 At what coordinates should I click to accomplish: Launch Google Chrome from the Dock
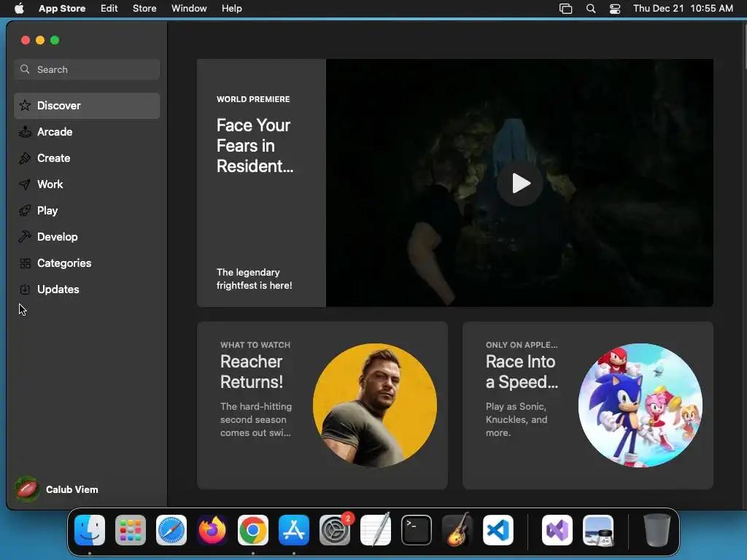(x=253, y=529)
